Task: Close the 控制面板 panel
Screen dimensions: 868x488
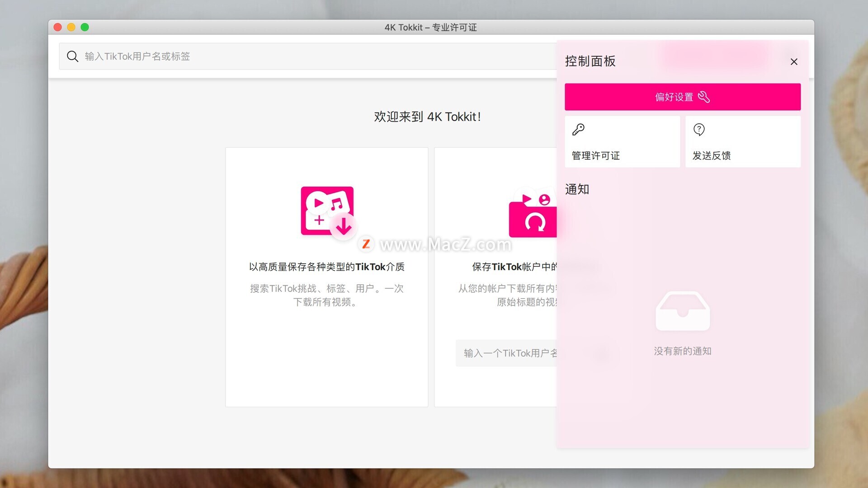Action: tap(794, 62)
